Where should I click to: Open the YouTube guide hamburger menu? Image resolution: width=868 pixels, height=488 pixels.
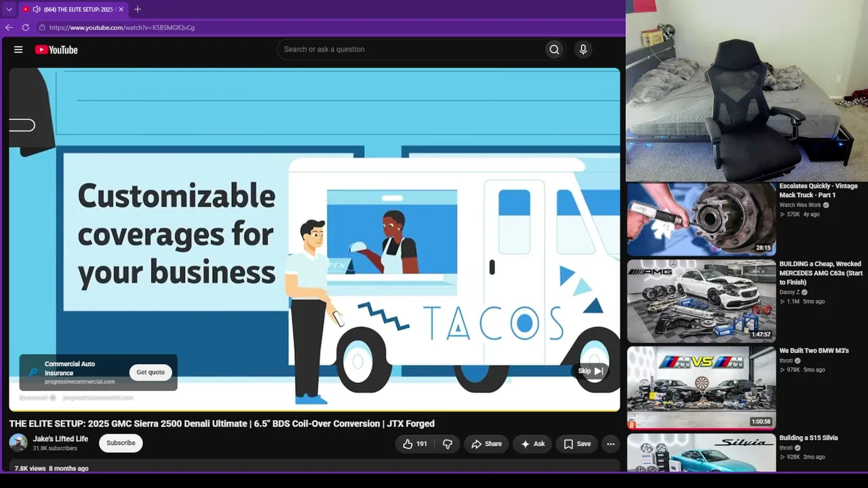pos(18,49)
